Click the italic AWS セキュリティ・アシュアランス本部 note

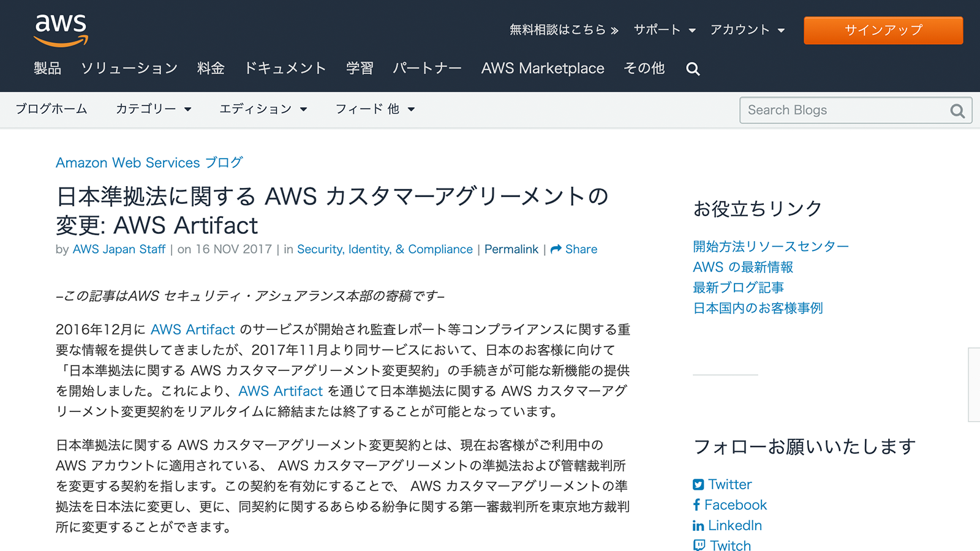250,296
